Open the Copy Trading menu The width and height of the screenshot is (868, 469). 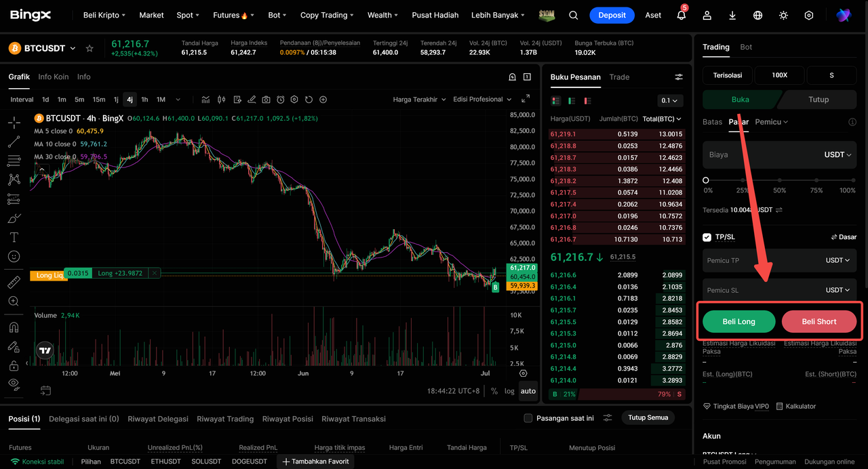(328, 15)
